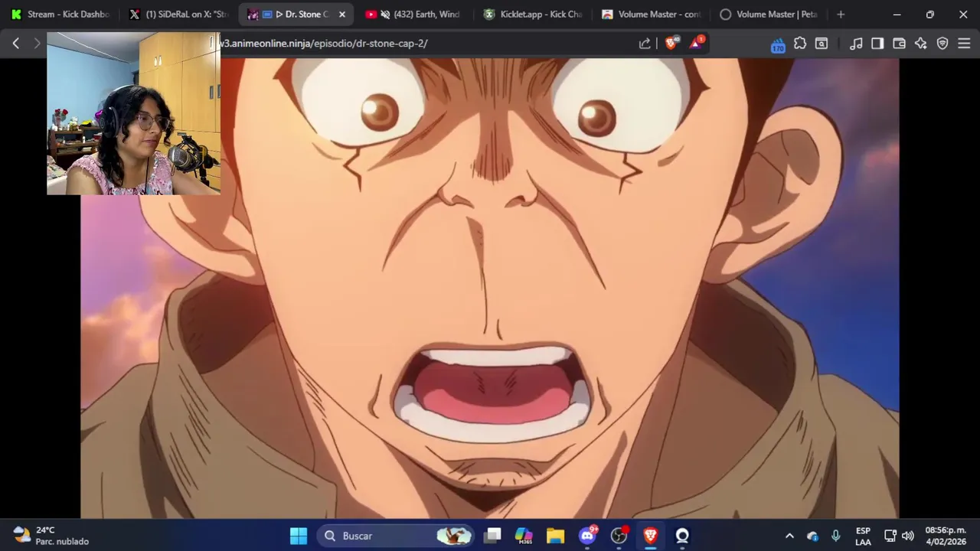Open the OneDrive cloud tray icon
Image resolution: width=980 pixels, height=551 pixels.
click(x=812, y=536)
